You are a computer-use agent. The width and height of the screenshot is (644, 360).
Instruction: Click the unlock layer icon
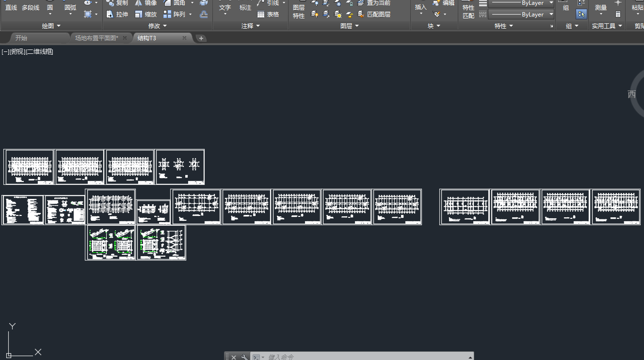pyautogui.click(x=350, y=14)
